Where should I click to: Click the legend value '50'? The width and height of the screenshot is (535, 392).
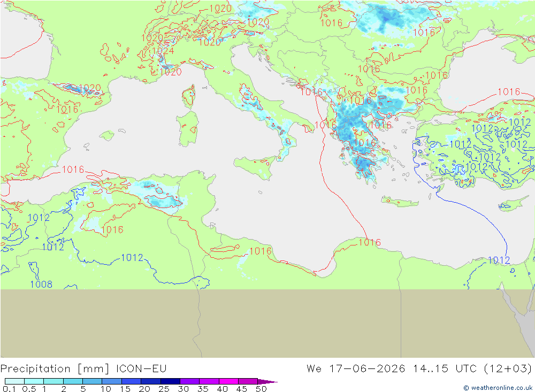pos(261,389)
